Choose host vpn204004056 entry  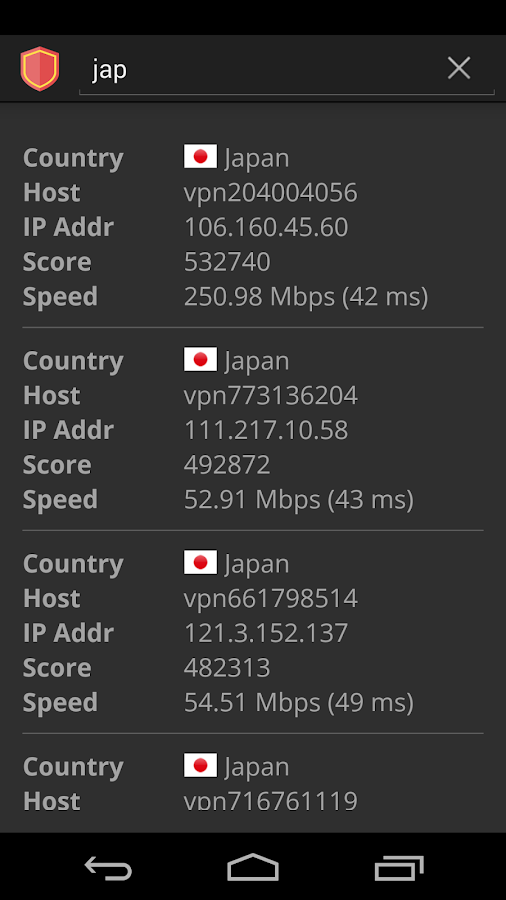click(x=271, y=193)
